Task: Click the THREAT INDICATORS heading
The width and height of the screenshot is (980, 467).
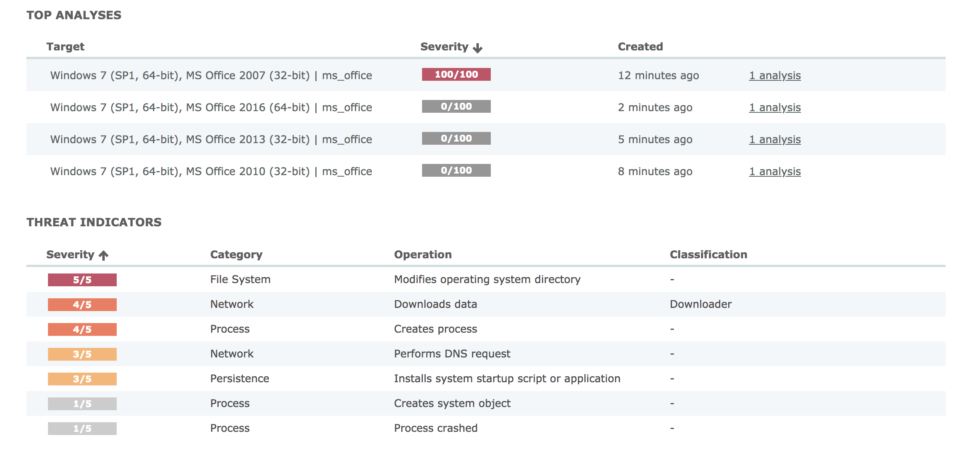Action: (94, 222)
